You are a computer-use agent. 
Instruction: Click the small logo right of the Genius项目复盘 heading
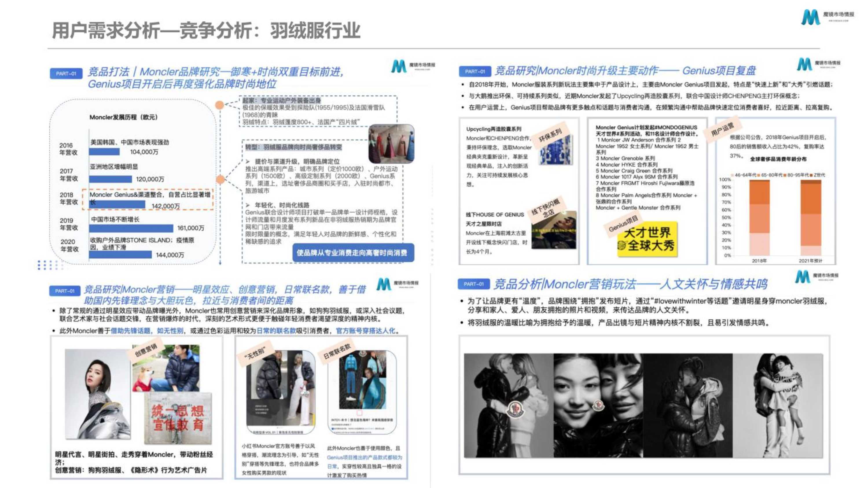(819, 64)
